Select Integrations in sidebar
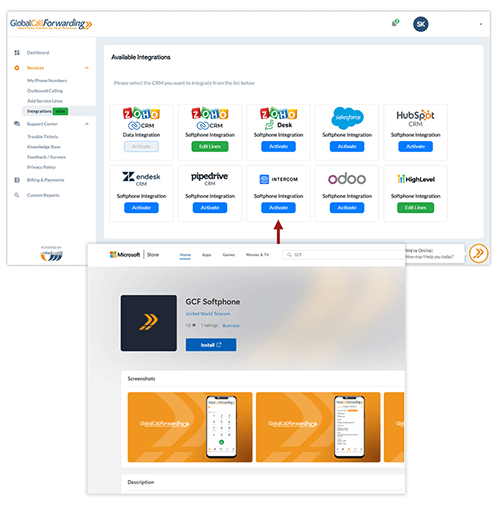The height and width of the screenshot is (505, 500). pos(39,111)
